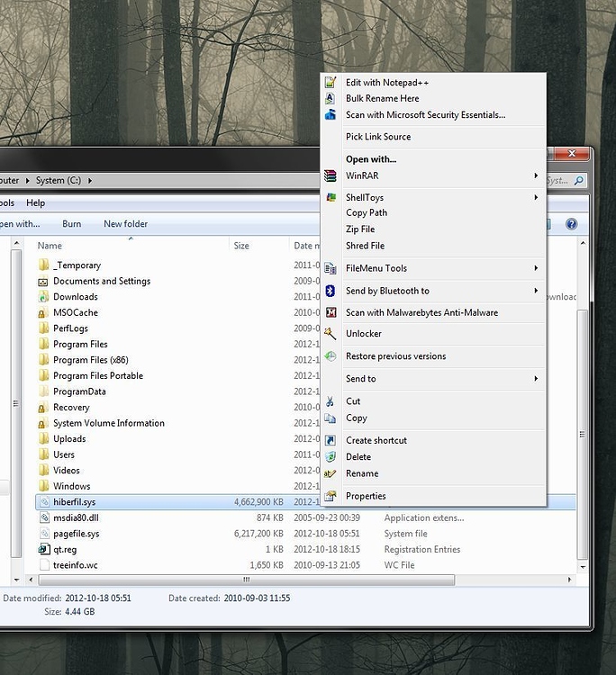This screenshot has width=616, height=675.
Task: Click the Downloads folder icon
Action: point(43,297)
